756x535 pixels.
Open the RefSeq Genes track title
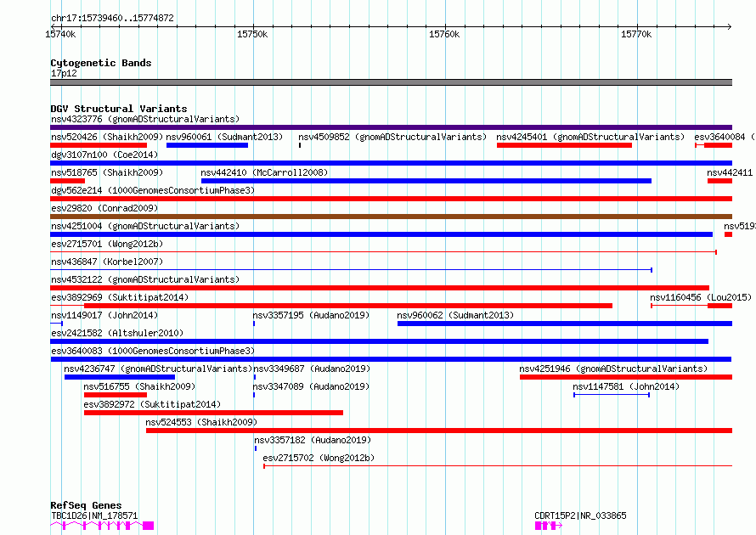(86, 505)
